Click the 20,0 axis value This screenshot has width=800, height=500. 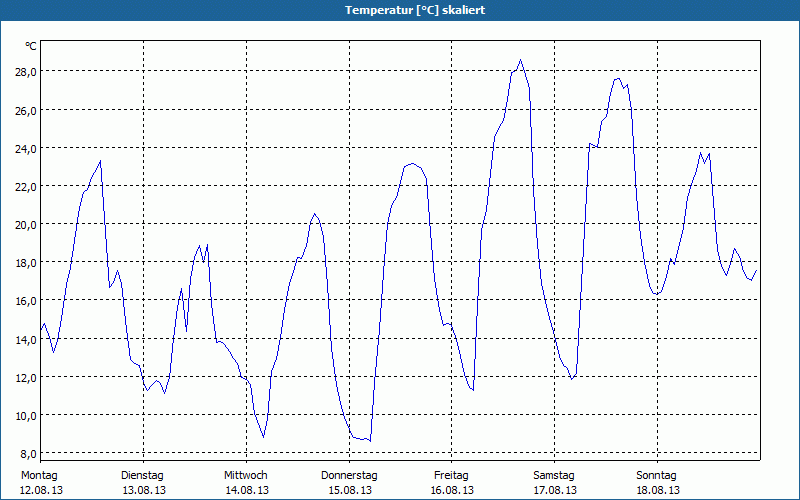pyautogui.click(x=26, y=224)
